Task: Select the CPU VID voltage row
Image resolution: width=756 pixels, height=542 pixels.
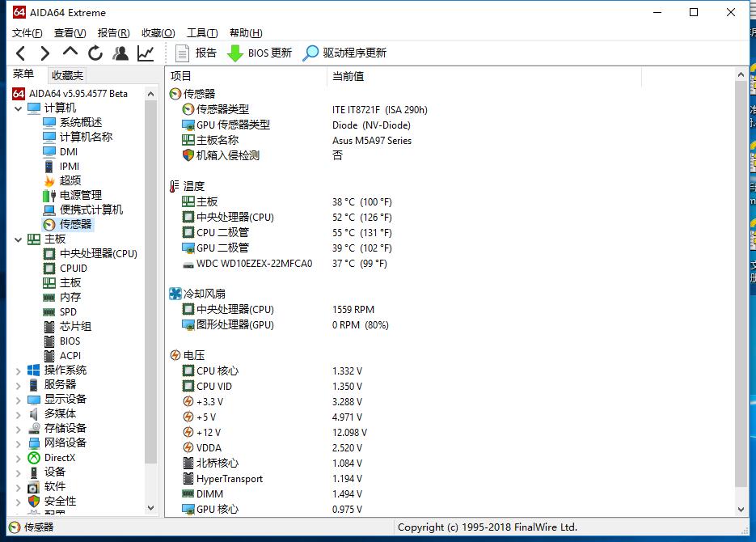Action: [x=272, y=386]
